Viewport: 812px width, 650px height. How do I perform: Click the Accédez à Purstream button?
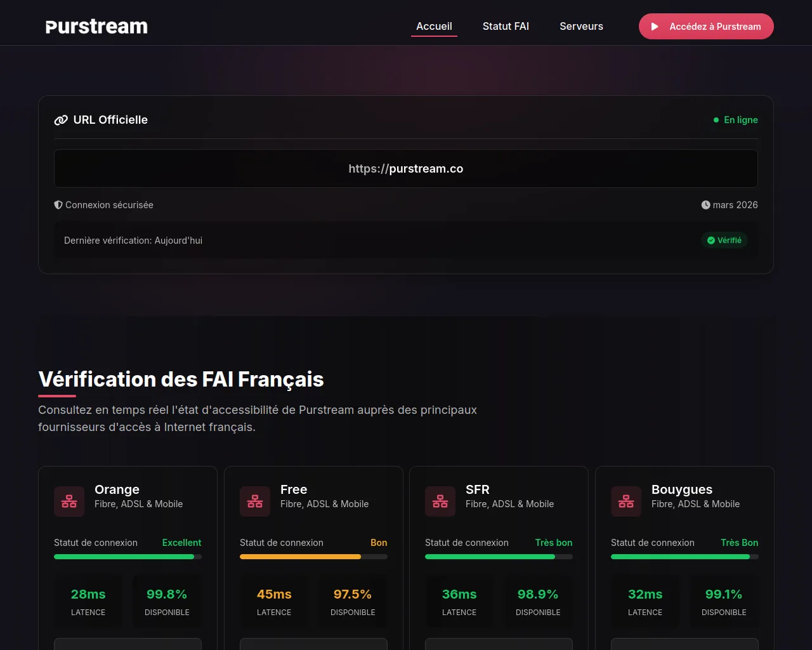pos(706,27)
